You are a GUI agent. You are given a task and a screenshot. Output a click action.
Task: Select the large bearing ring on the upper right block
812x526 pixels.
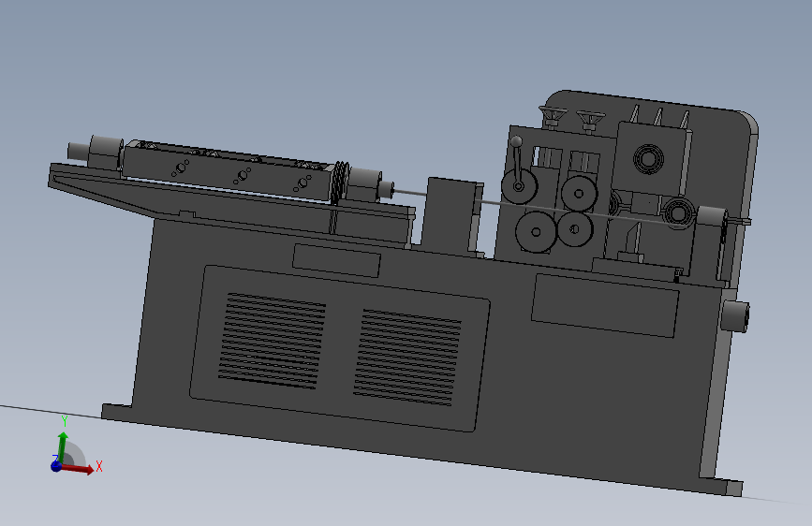(x=648, y=158)
